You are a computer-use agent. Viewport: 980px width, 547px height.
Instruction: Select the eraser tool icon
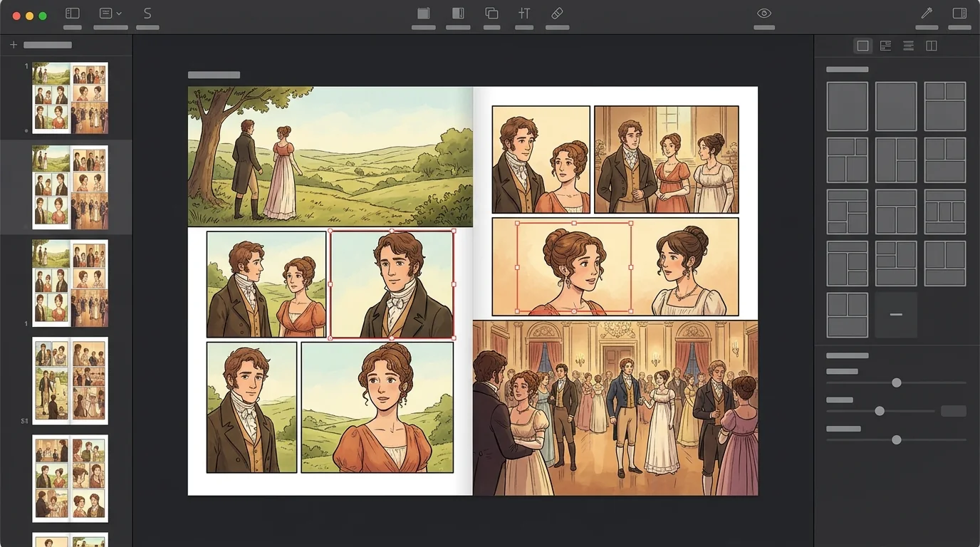pos(557,13)
